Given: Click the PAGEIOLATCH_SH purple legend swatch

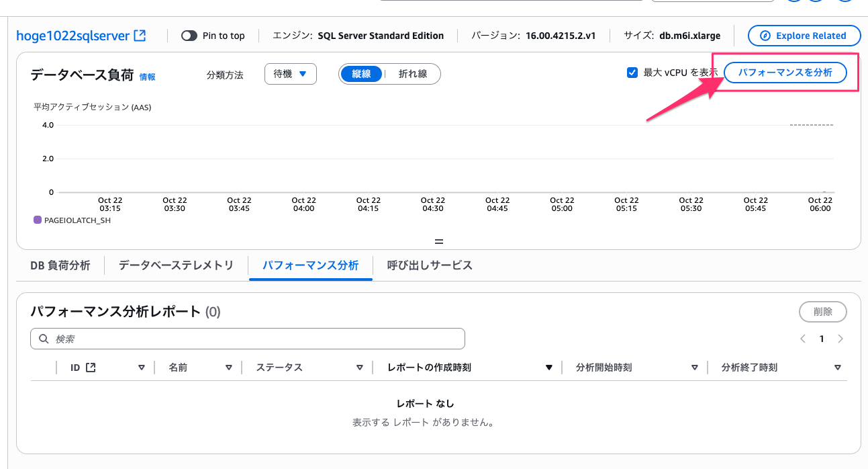Looking at the screenshot, I should 38,220.
